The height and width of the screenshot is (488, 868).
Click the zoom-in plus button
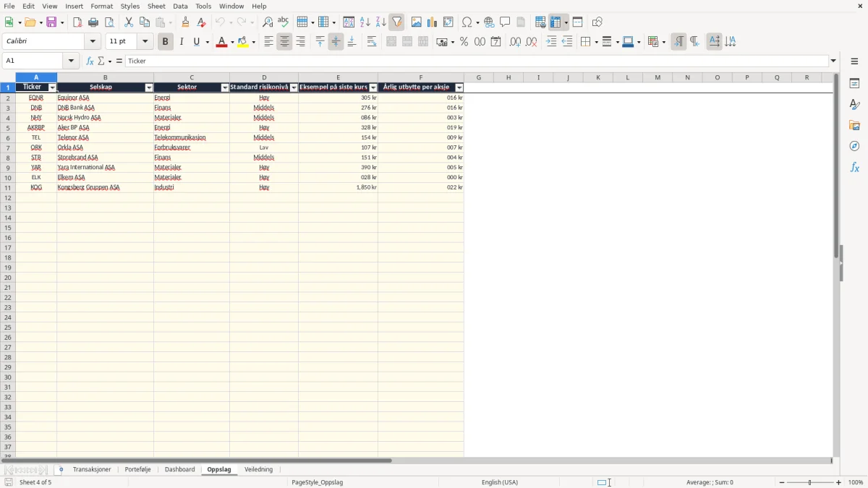tap(839, 482)
